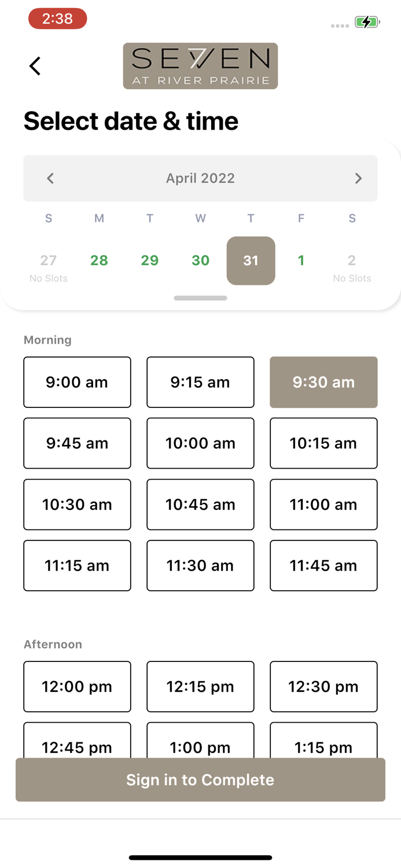Image resolution: width=401 pixels, height=868 pixels.
Task: Go back using the top-left arrow
Action: (x=35, y=66)
